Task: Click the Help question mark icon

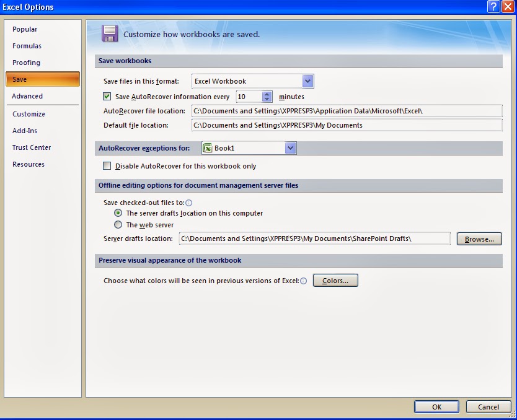Action: coord(493,7)
